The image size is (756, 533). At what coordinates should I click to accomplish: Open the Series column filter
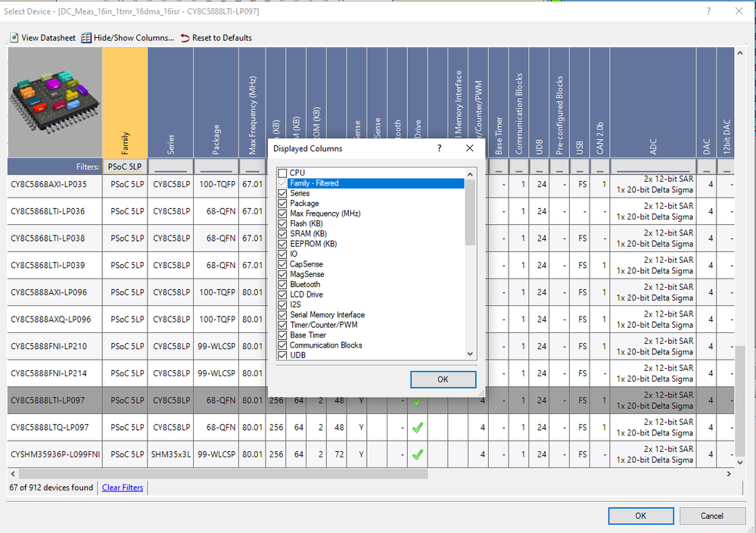171,167
